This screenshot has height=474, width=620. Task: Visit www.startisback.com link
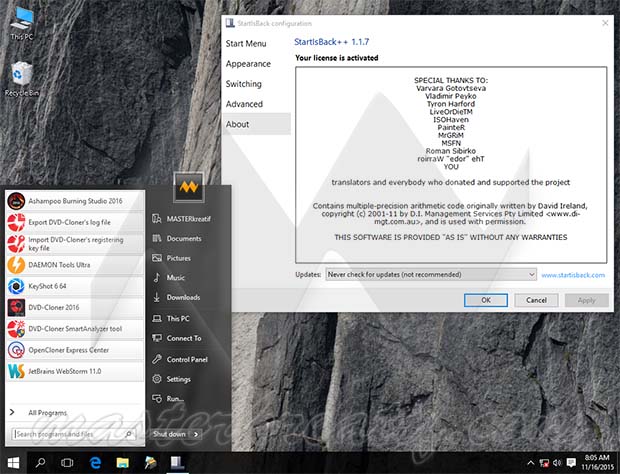(x=573, y=275)
